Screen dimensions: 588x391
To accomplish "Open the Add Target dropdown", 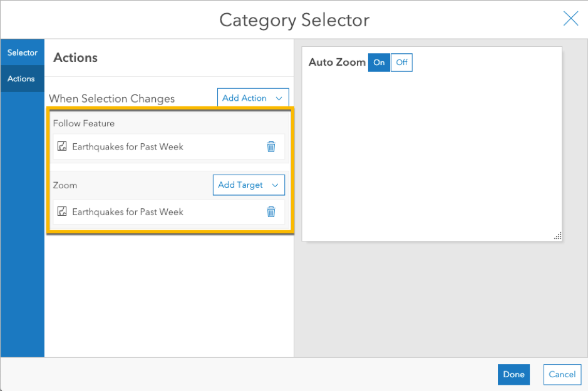I will pos(248,185).
